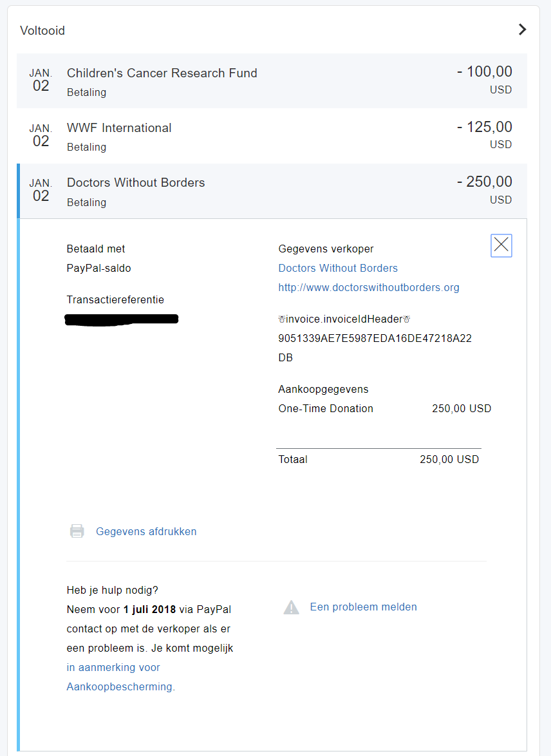Open the Aankoopbescherming eligibility link
The height and width of the screenshot is (756, 551).
tap(120, 677)
